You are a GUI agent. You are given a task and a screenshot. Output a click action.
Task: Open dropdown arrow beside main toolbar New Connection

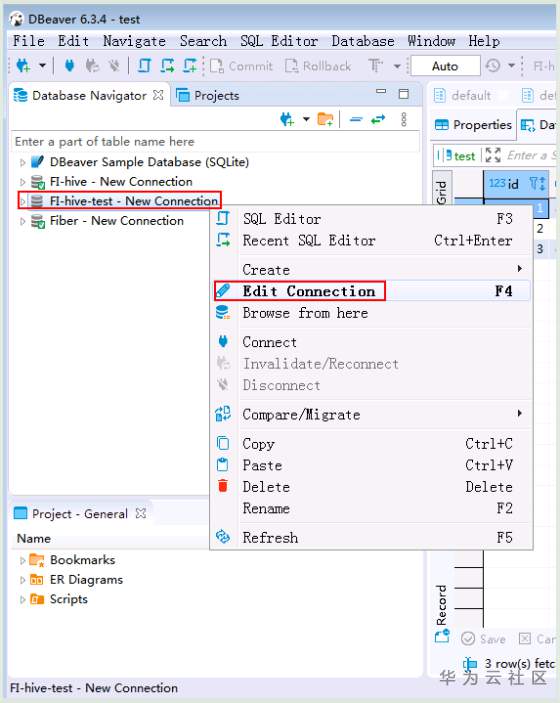[42, 66]
